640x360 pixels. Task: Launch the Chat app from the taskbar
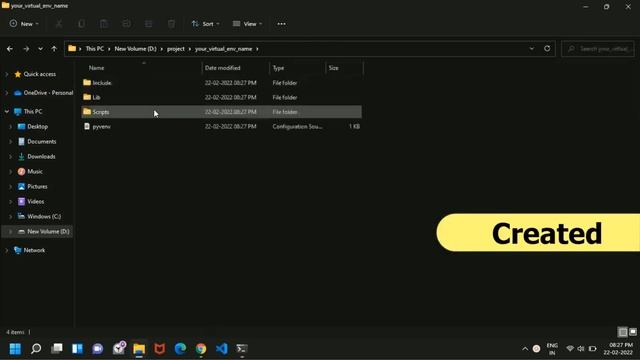(98, 349)
